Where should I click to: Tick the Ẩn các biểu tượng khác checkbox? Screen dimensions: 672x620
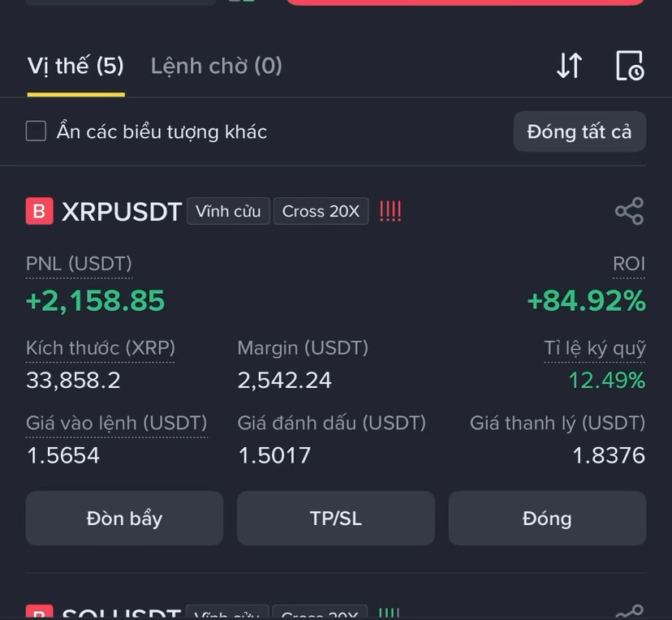pyautogui.click(x=36, y=131)
